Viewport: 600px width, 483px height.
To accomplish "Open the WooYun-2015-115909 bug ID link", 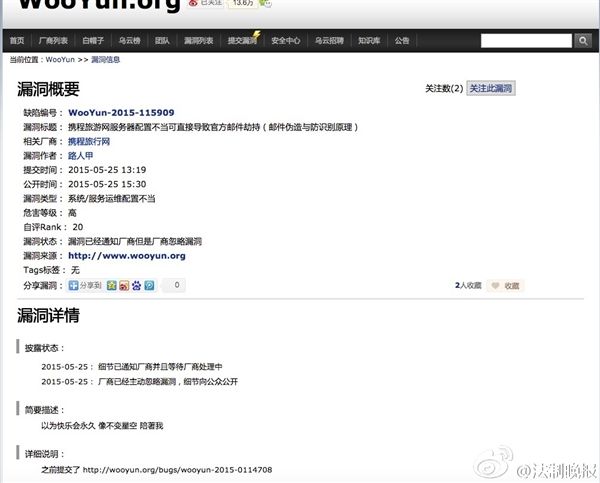I will tap(121, 113).
